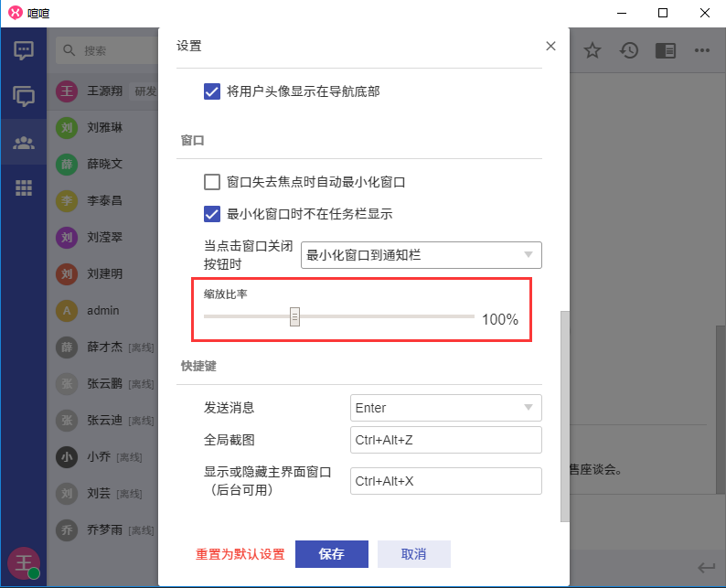Viewport: 726px width, 588px height.
Task: Click the Ctrl+Alt+X shortcut field
Action: click(x=446, y=481)
